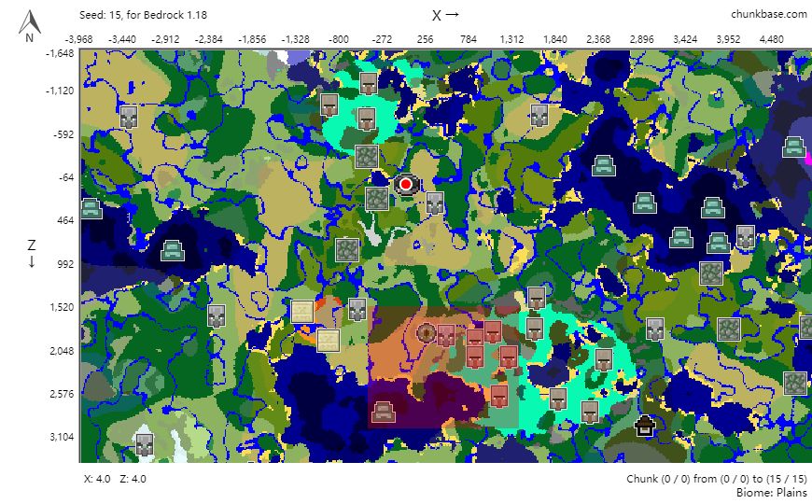Click the round stronghold icon in the highlighted area
812x504 pixels.
(x=427, y=332)
